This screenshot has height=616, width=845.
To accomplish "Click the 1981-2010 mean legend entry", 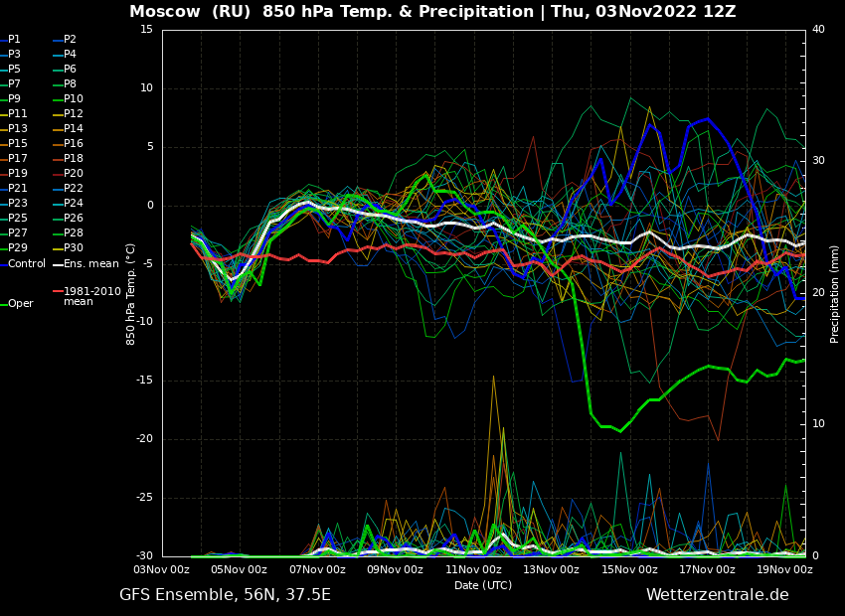I will [91, 296].
